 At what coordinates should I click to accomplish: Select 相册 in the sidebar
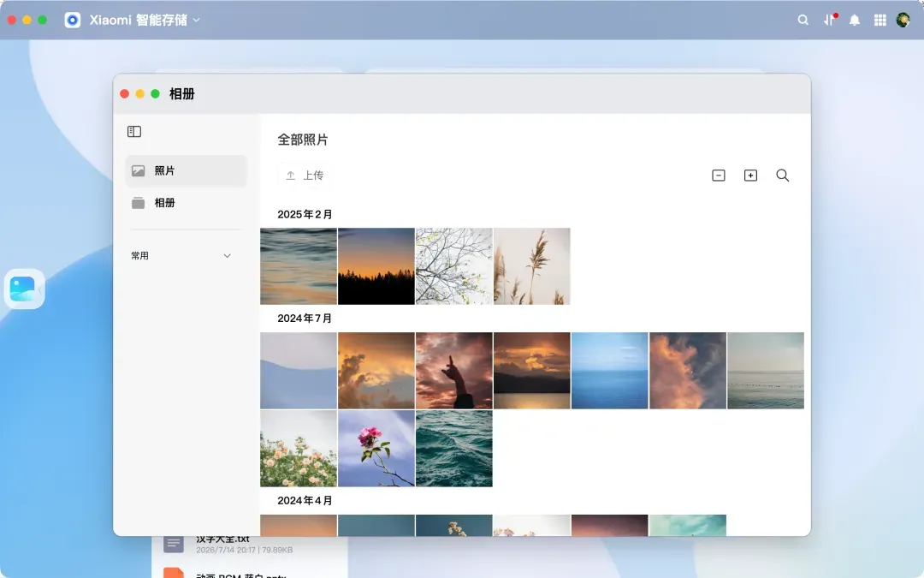[x=186, y=203]
